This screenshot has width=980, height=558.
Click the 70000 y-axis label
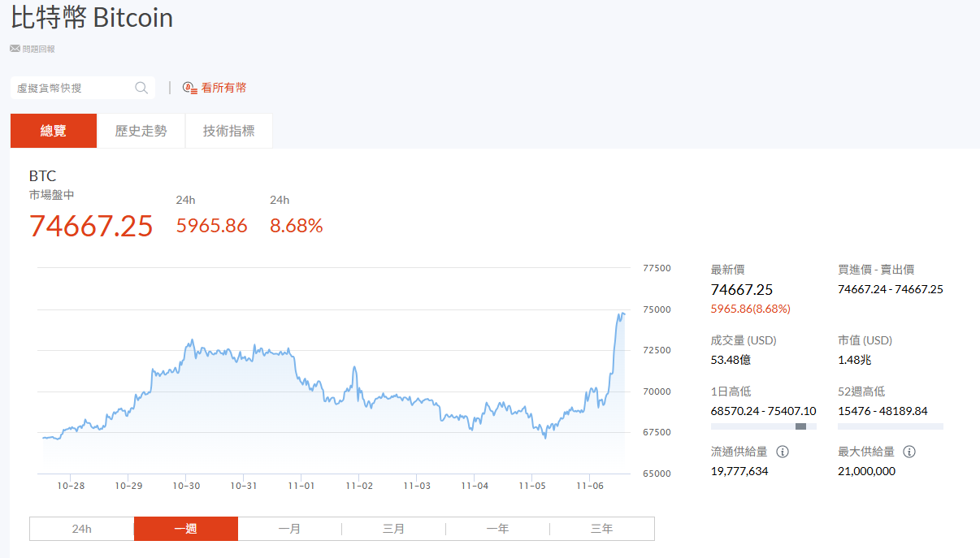(657, 391)
